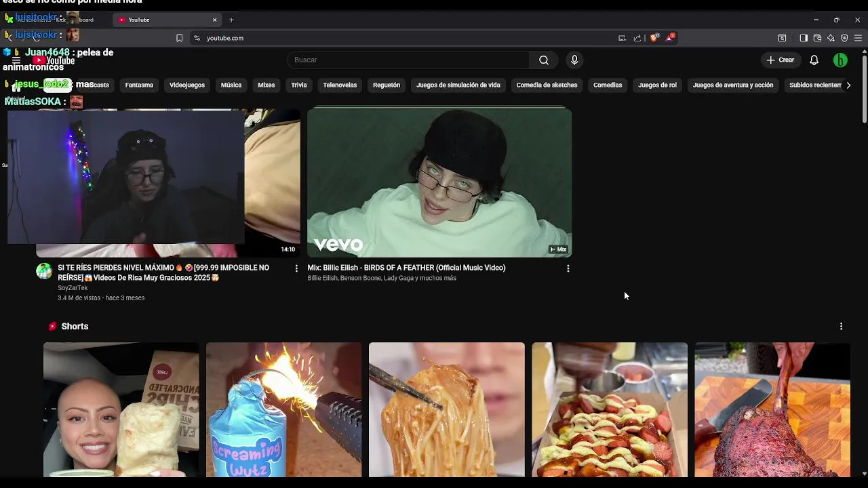
Task: Select the Juegos de rol chip
Action: [x=658, y=85]
